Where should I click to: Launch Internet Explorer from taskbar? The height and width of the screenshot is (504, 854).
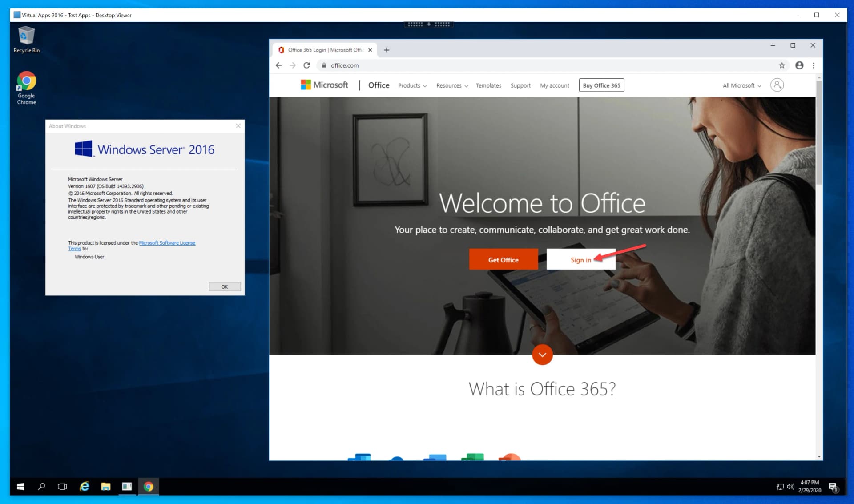click(84, 486)
